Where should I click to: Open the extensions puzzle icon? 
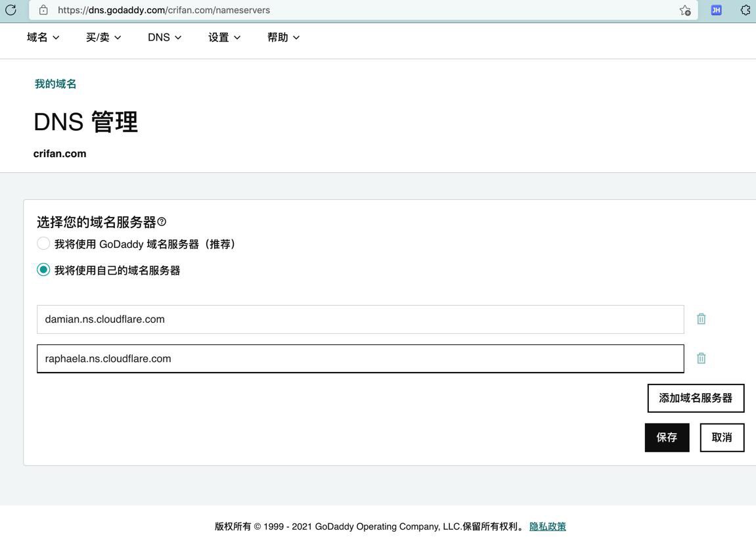(x=745, y=10)
